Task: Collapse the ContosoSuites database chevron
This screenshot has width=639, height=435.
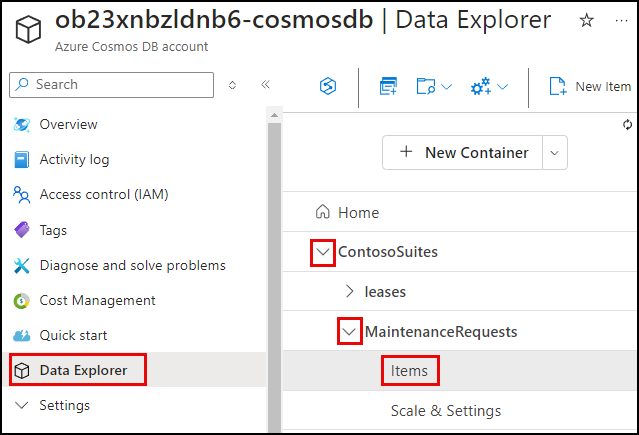Action: [323, 252]
